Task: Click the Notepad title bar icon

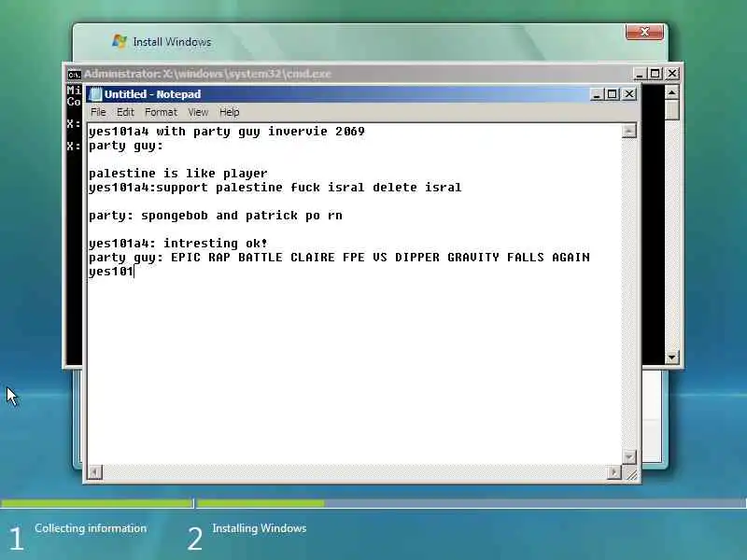Action: (x=96, y=94)
